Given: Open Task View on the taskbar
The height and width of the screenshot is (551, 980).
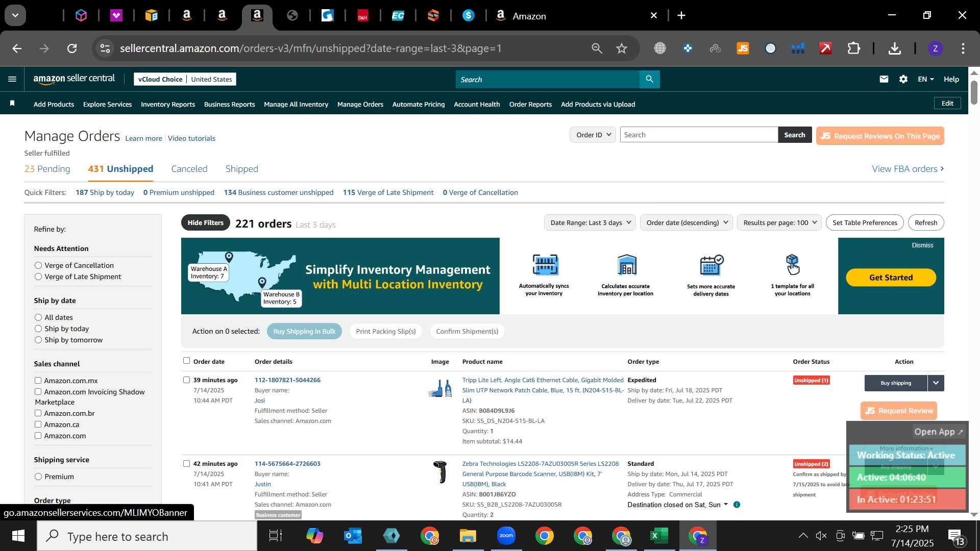Looking at the screenshot, I should pyautogui.click(x=276, y=536).
